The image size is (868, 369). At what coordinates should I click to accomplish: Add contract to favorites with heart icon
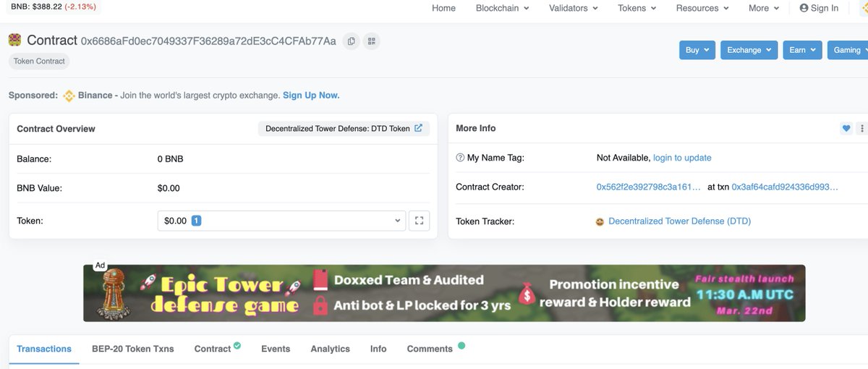tap(846, 129)
